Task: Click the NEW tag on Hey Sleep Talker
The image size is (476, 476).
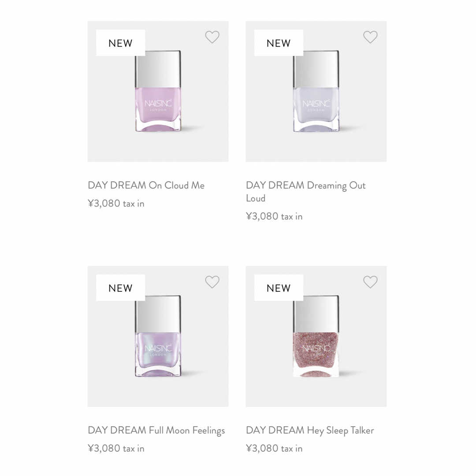Action: 278,288
